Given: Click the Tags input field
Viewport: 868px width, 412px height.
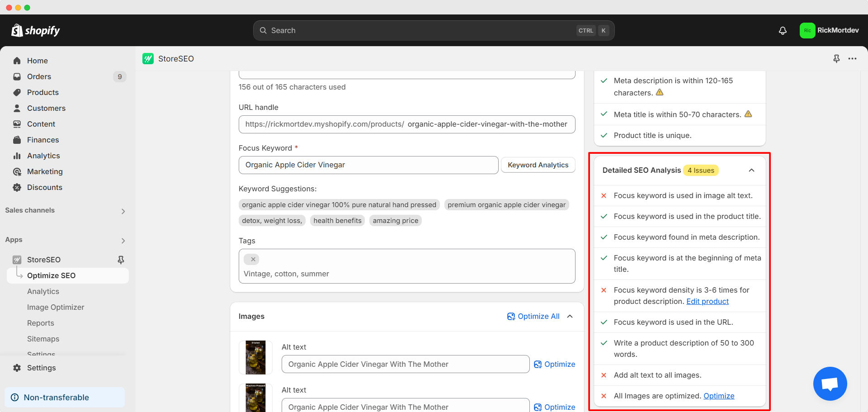Looking at the screenshot, I should (407, 266).
